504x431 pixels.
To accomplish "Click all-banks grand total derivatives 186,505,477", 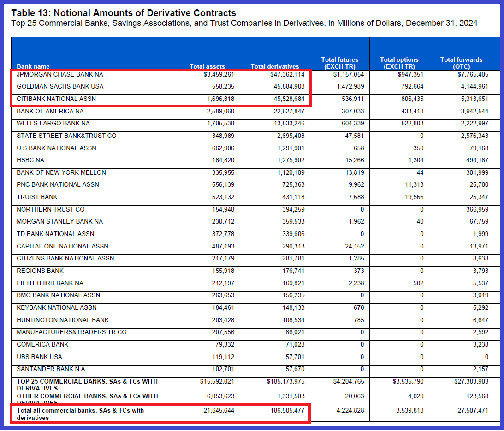I will [x=287, y=410].
